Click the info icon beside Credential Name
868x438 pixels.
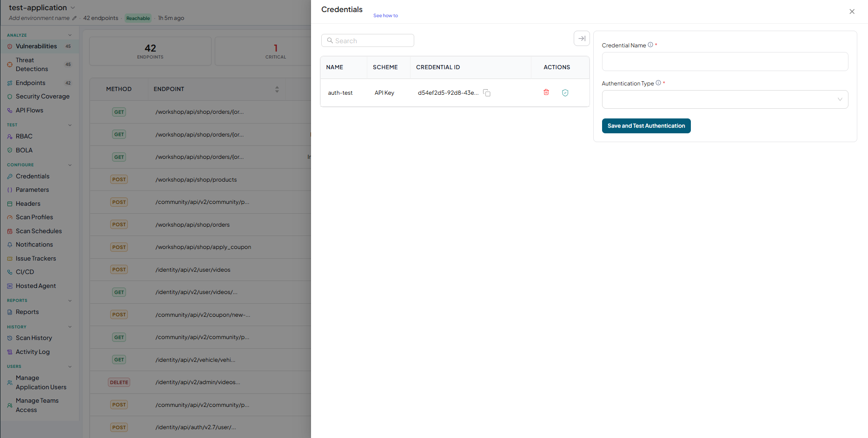[x=650, y=45]
